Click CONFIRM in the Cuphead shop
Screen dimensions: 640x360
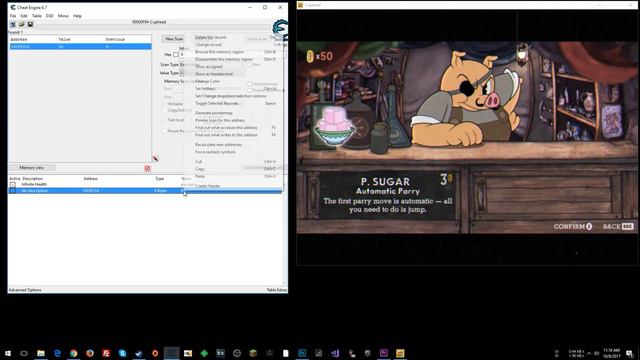tap(573, 226)
